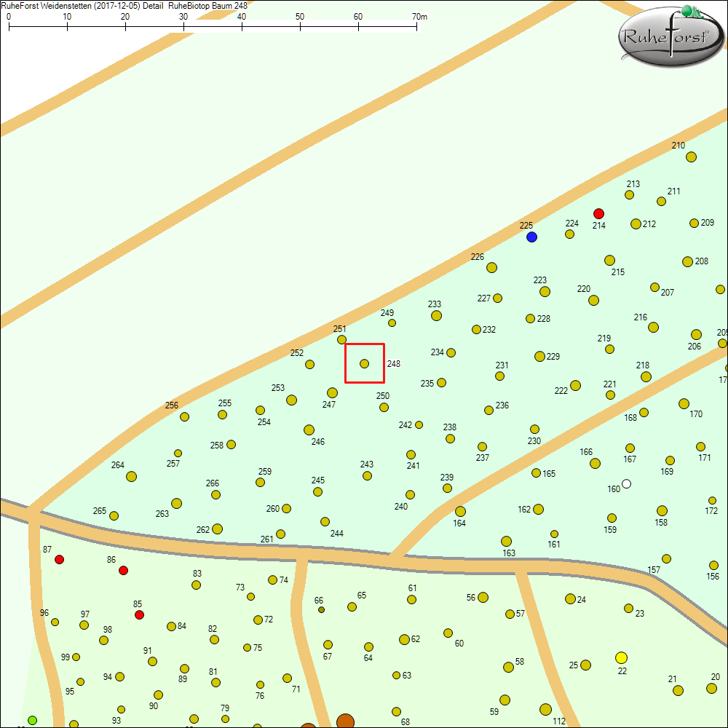
Task: Click the white marker beside label 160
Action: pos(625,483)
